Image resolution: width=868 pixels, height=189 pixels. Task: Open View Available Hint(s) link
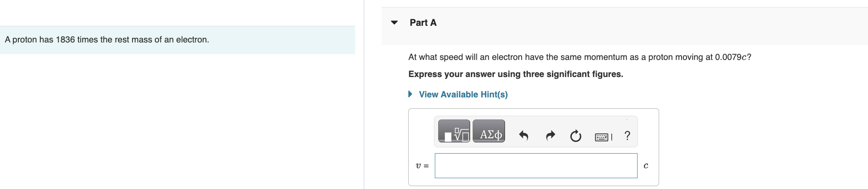click(x=463, y=94)
